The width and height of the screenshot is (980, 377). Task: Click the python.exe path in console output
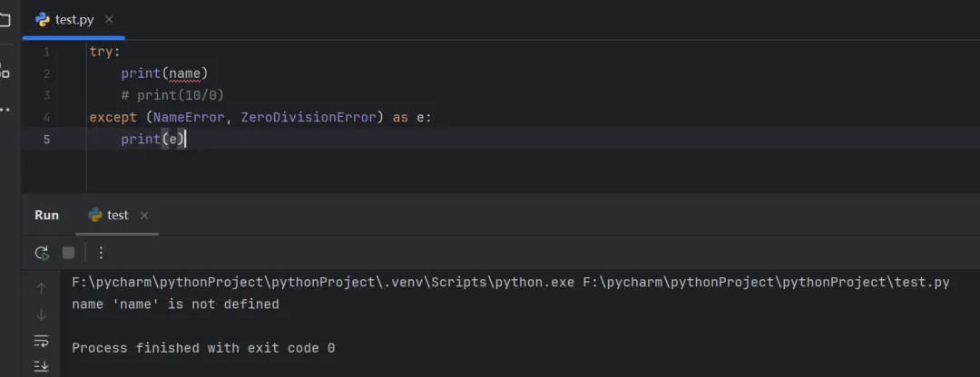click(x=323, y=283)
